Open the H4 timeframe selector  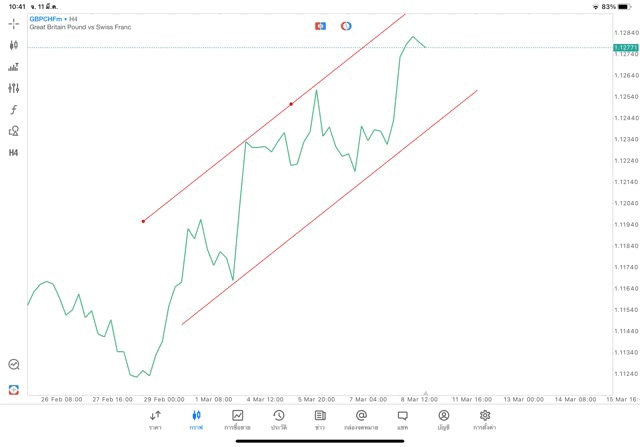pos(13,153)
